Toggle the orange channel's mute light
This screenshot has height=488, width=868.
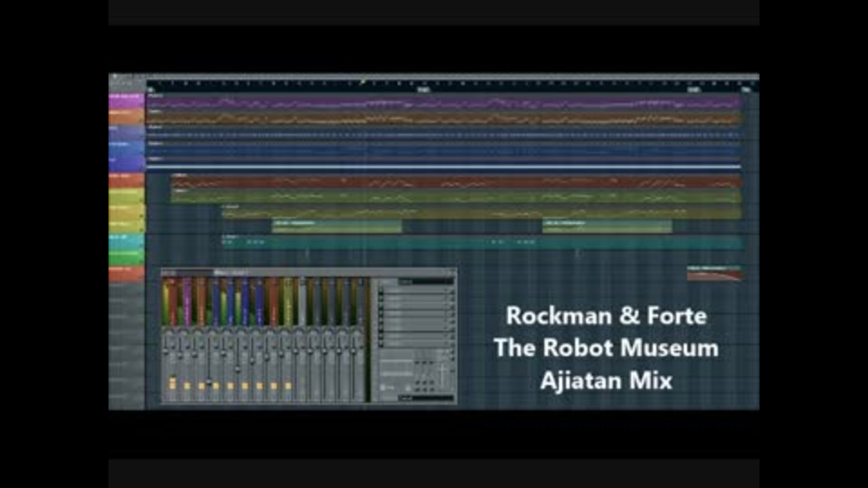click(202, 386)
